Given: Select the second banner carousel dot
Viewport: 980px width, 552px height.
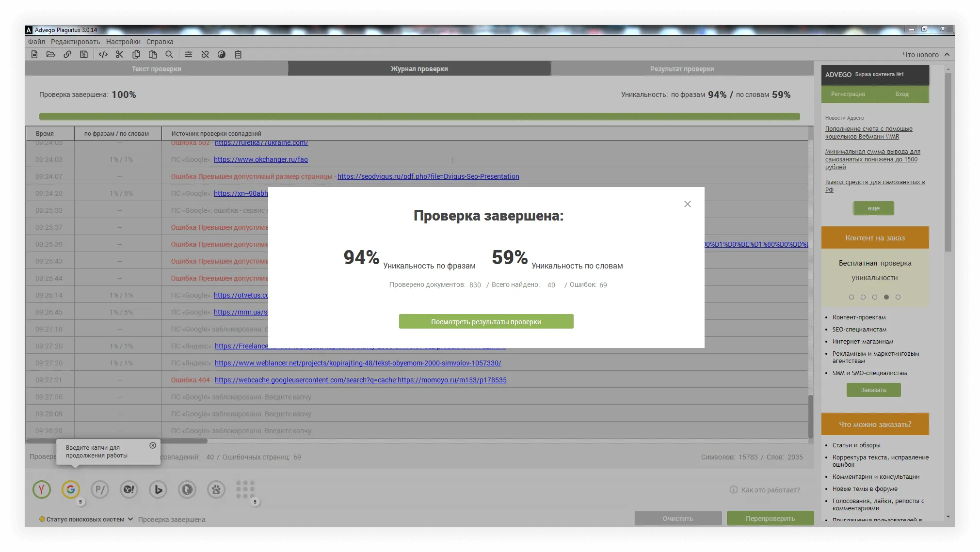Looking at the screenshot, I should 863,297.
